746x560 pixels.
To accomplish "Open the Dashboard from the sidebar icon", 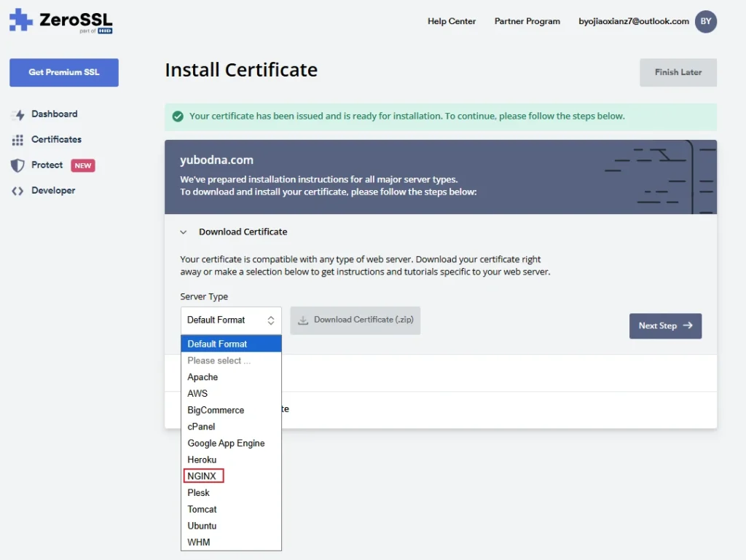I will pyautogui.click(x=17, y=114).
